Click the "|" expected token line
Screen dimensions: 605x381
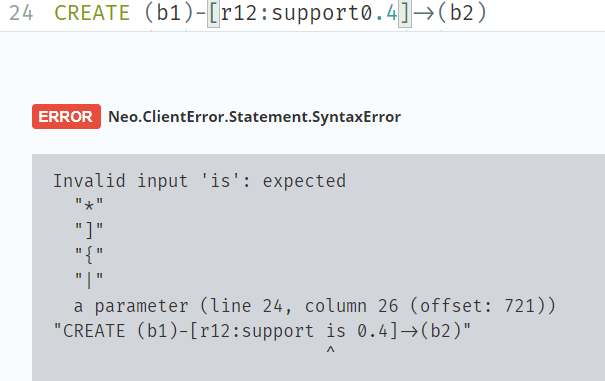[x=89, y=279]
